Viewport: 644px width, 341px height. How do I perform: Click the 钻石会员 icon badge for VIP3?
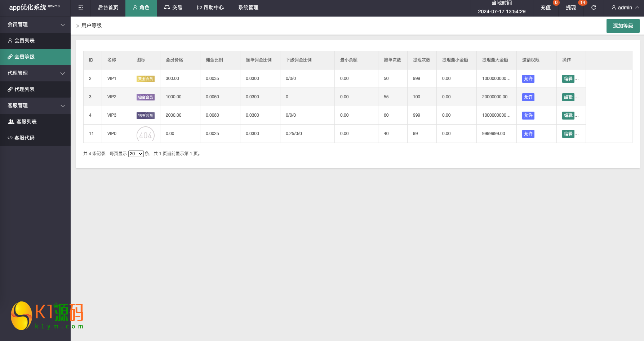click(x=146, y=116)
